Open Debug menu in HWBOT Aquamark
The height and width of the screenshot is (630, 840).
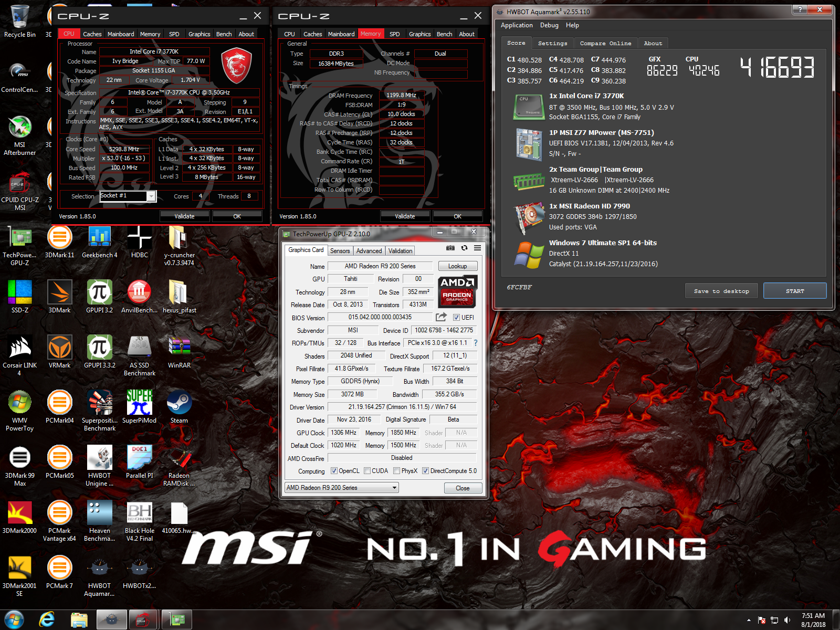pos(549,25)
